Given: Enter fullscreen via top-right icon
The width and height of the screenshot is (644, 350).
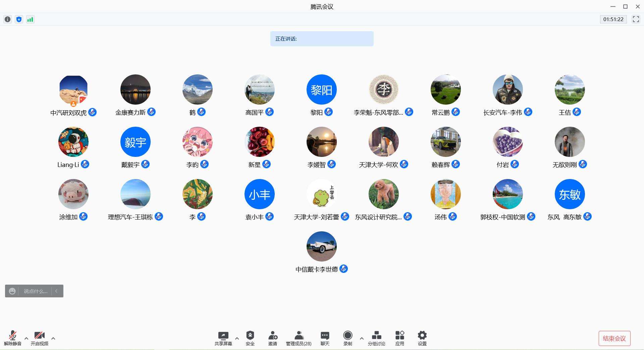Looking at the screenshot, I should tap(636, 19).
